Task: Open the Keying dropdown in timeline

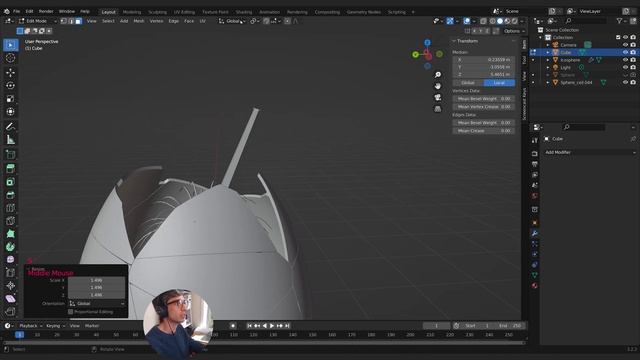Action: (56, 326)
